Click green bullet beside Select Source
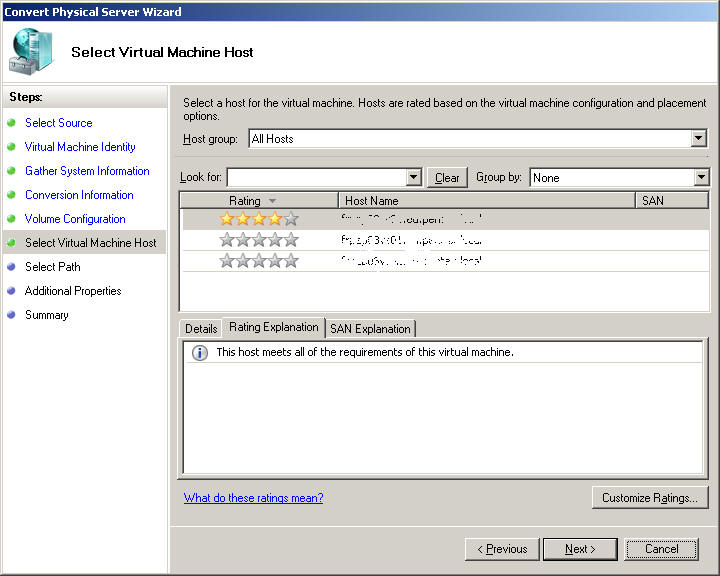720x576 pixels. coord(12,123)
